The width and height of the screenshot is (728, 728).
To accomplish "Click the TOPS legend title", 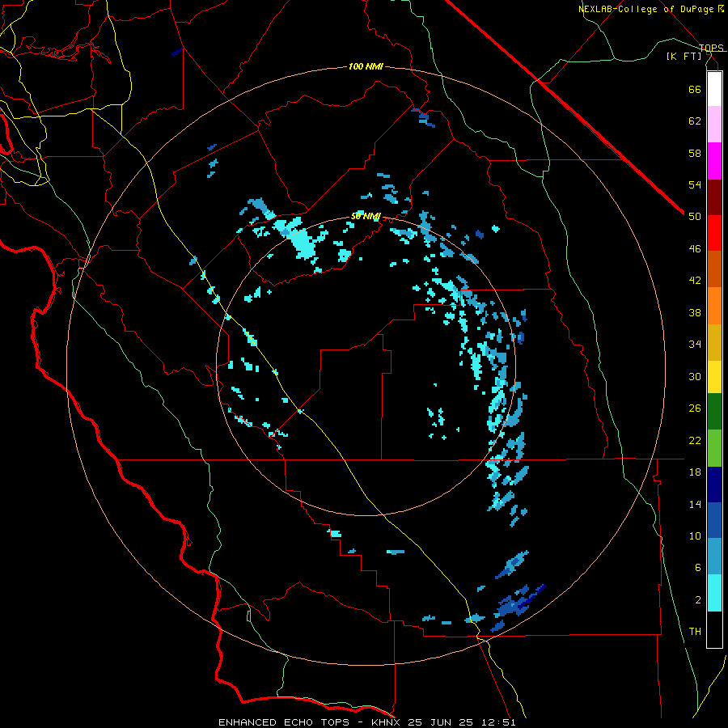I will point(711,48).
